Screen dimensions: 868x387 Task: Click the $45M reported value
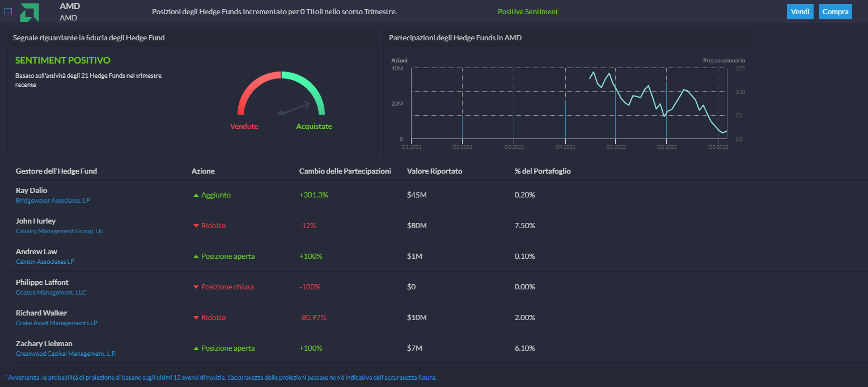click(x=417, y=195)
